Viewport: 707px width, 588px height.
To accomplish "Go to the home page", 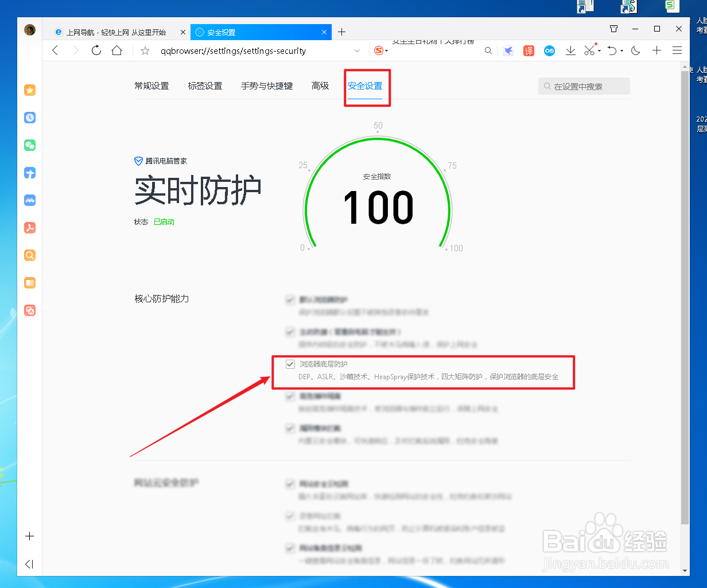I will click(x=117, y=50).
